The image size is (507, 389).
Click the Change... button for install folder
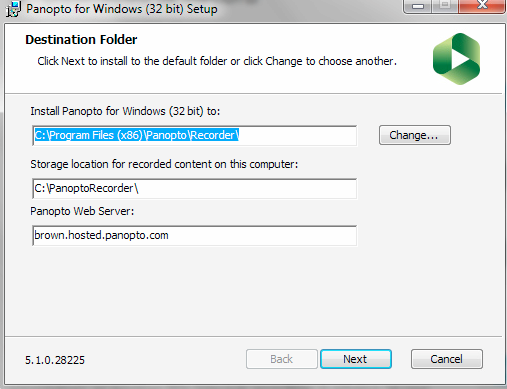(x=415, y=135)
